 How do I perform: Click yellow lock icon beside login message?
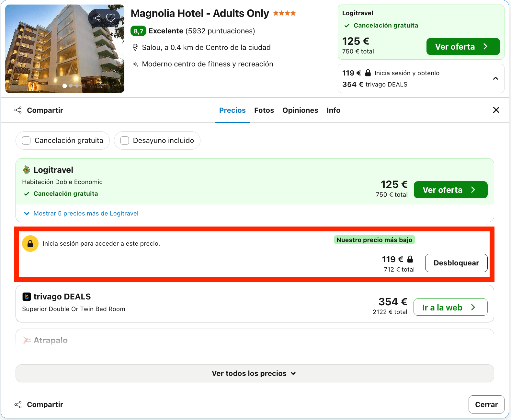(30, 243)
